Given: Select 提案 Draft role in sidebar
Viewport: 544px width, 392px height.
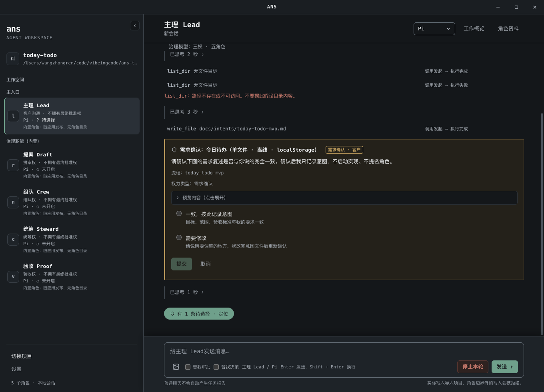Looking at the screenshot, I should (x=72, y=165).
